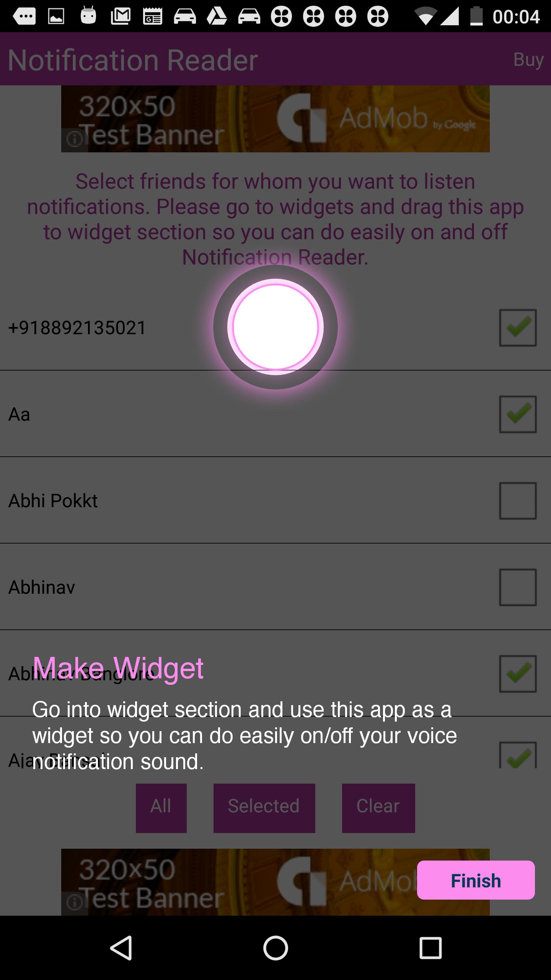Open recent apps square icon
The image size is (551, 980).
pyautogui.click(x=430, y=948)
